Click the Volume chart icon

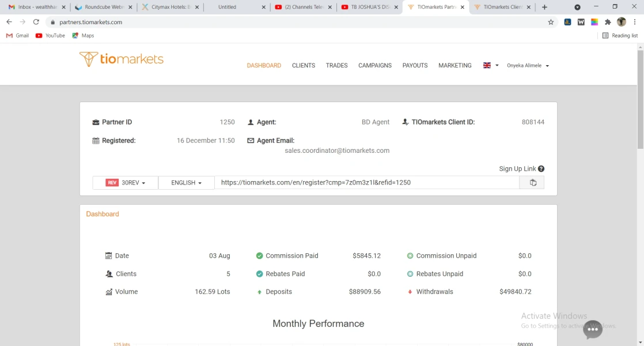pyautogui.click(x=109, y=292)
